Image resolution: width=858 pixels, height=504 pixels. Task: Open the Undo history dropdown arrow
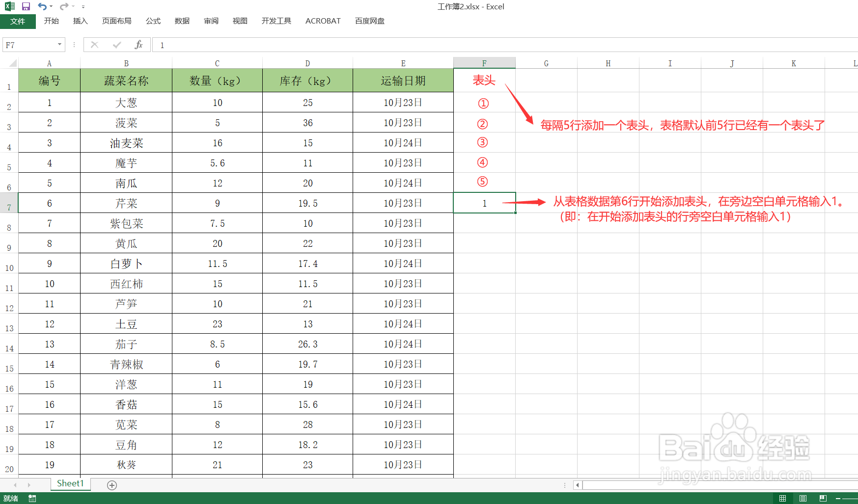pos(51,6)
